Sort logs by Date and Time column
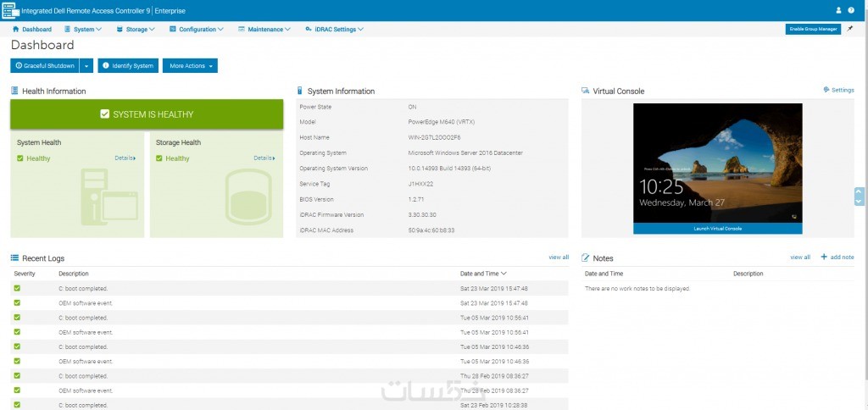 (x=483, y=274)
